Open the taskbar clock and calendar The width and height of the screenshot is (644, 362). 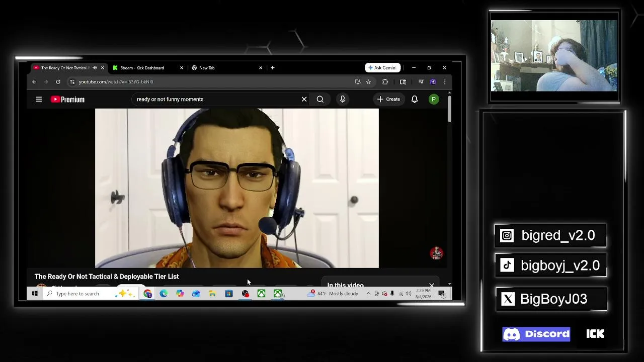[424, 294]
